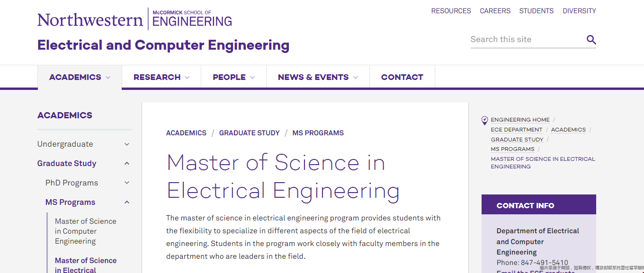The height and width of the screenshot is (273, 644).
Task: Open the Diversity top link
Action: click(579, 11)
